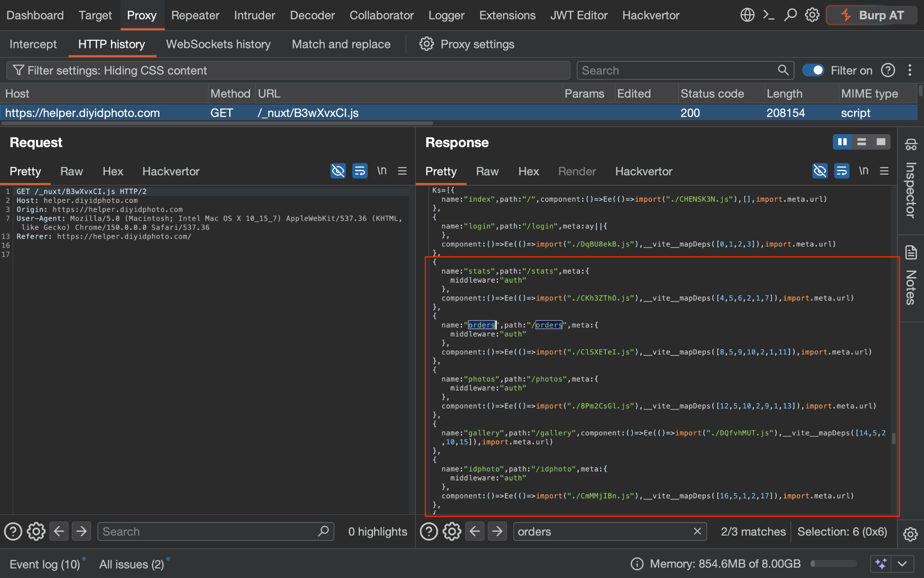This screenshot has height=578, width=924.
Task: Open the Inspector side panel
Action: 911,178
